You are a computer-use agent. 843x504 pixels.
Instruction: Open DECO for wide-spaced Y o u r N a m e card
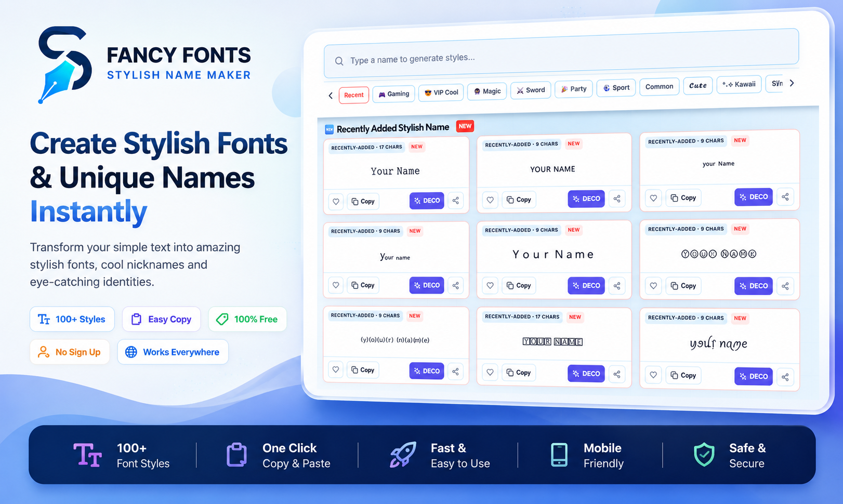tap(586, 285)
